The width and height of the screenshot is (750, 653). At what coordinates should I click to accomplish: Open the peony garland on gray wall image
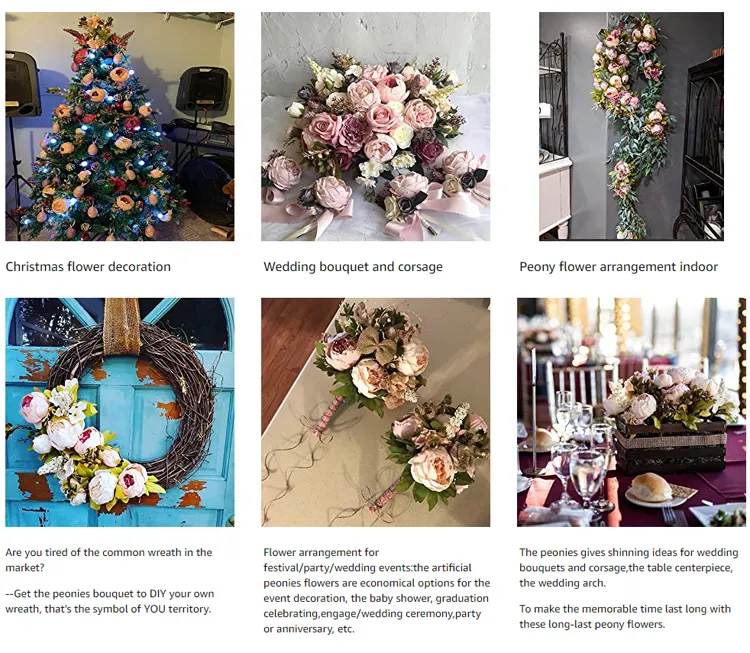point(631,126)
